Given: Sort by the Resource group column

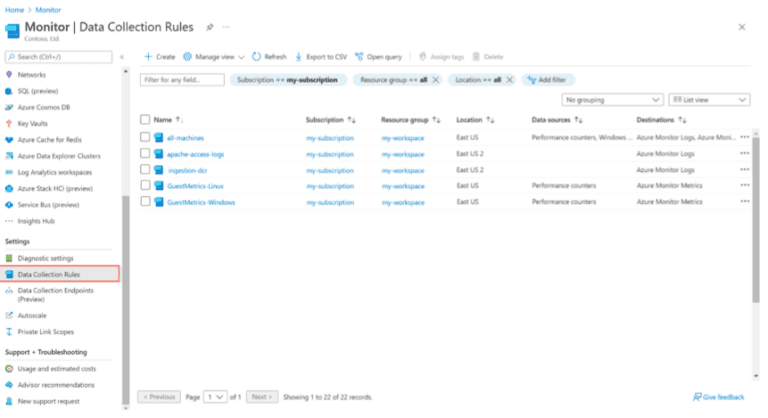Looking at the screenshot, I should coord(410,120).
